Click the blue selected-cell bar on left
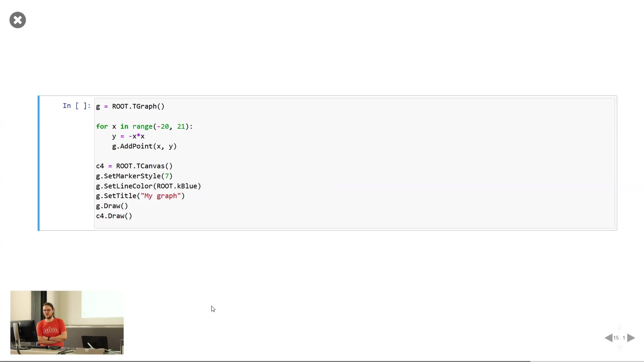 pos(39,163)
